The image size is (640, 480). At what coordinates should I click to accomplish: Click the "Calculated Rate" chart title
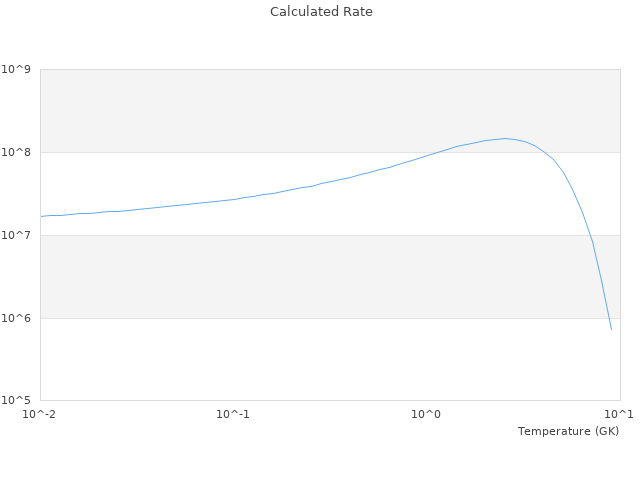[x=320, y=12]
